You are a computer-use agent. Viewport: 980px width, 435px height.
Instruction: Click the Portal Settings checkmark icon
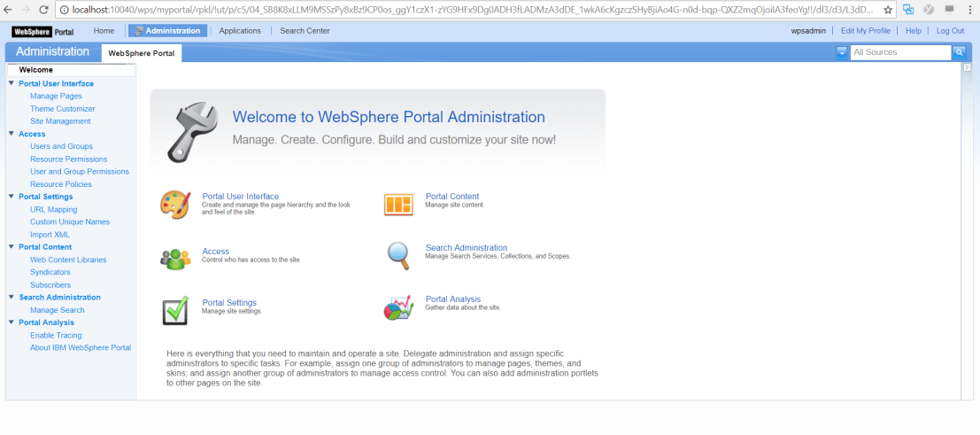[174, 309]
